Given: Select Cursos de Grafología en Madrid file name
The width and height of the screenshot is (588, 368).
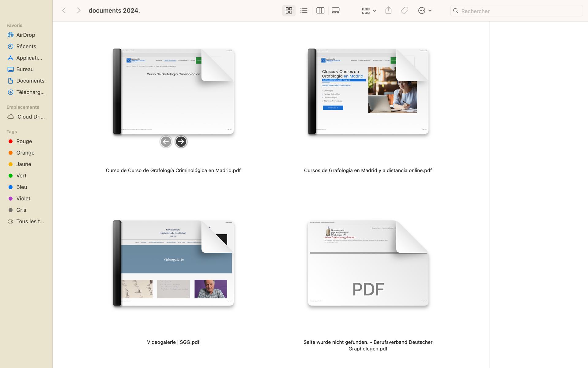Looking at the screenshot, I should [368, 171].
